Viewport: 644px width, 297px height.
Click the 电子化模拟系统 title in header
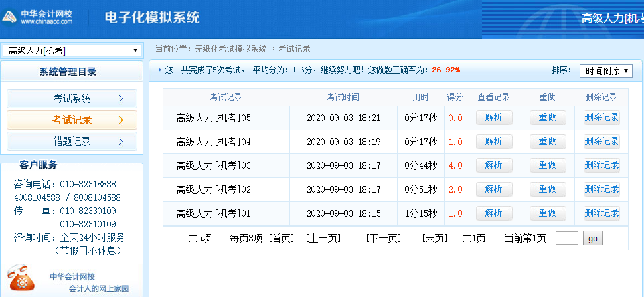click(152, 18)
